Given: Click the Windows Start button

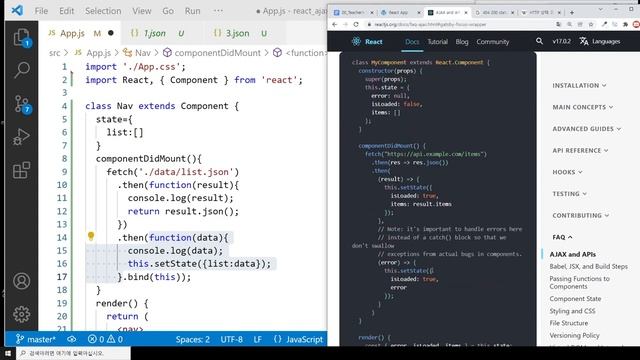Looking at the screenshot, I should click(8, 353).
